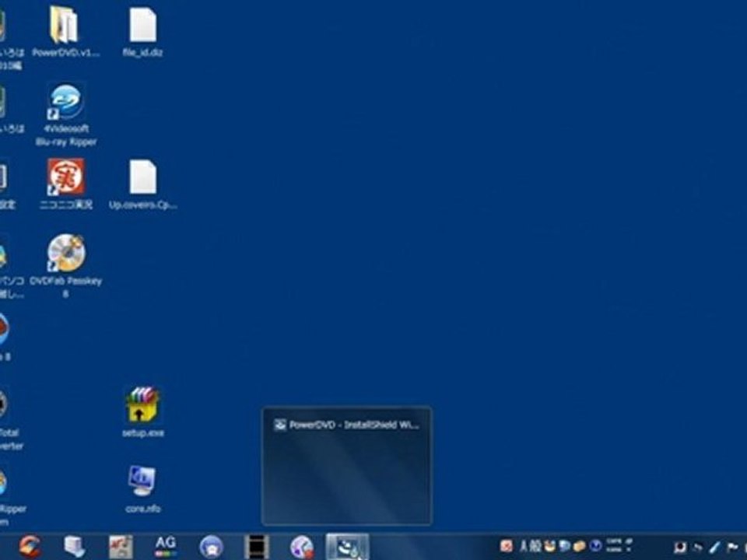Open the purple disc taskbar icon
747x560 pixels.
point(302,547)
